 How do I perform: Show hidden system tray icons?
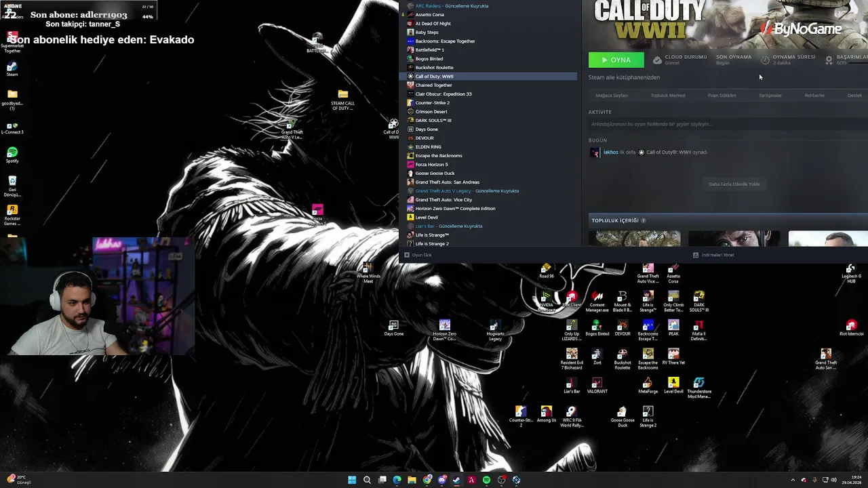793,480
